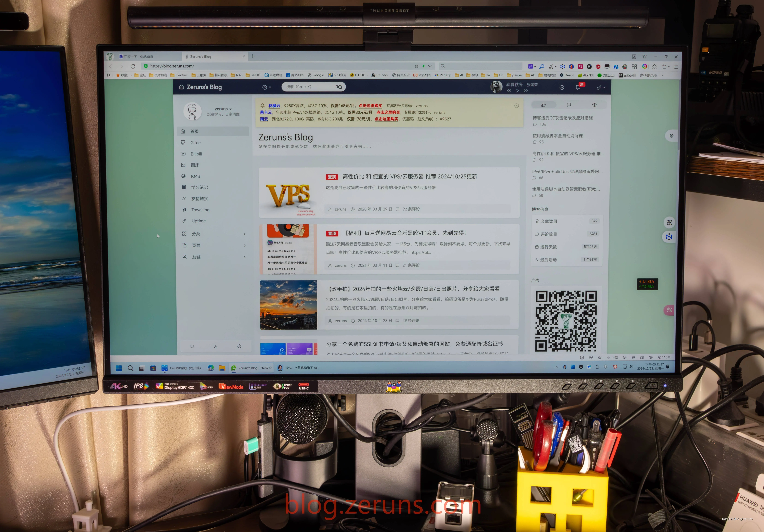Open the Gitee sidebar item
Image resolution: width=764 pixels, height=532 pixels.
[x=195, y=143]
